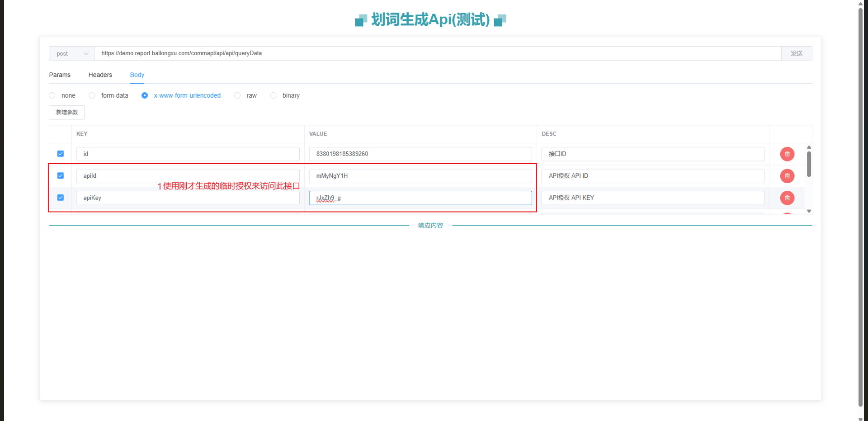Select the form-data radio option
Viewport: 868px width, 421px height.
click(92, 95)
